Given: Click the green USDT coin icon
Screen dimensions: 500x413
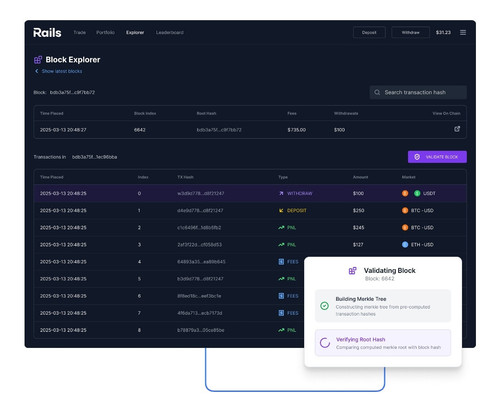Looking at the screenshot, I should [x=417, y=193].
